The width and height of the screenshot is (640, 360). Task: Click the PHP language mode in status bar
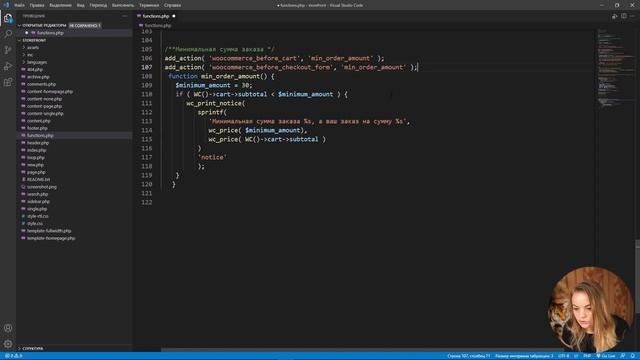[x=587, y=356]
